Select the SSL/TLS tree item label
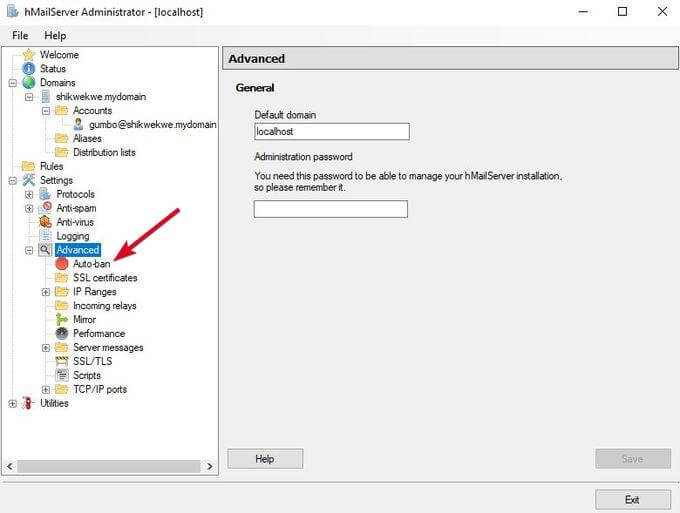Viewport: 680px width, 513px height. [92, 361]
